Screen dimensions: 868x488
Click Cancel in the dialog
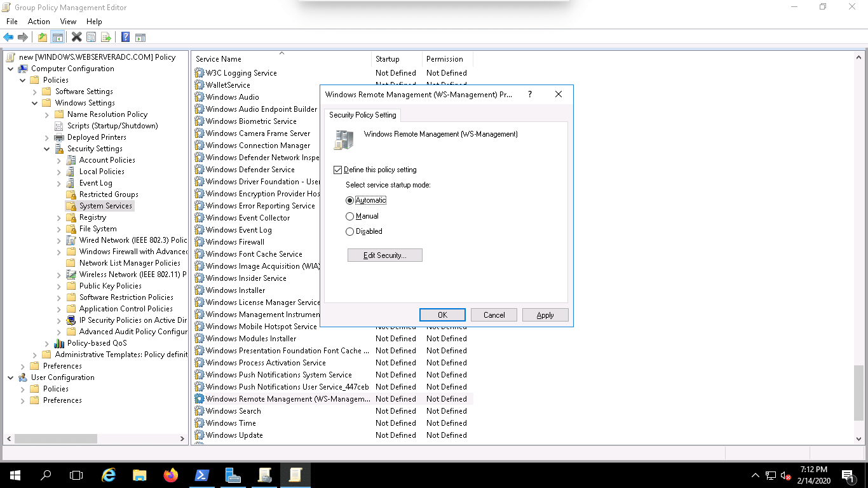494,315
